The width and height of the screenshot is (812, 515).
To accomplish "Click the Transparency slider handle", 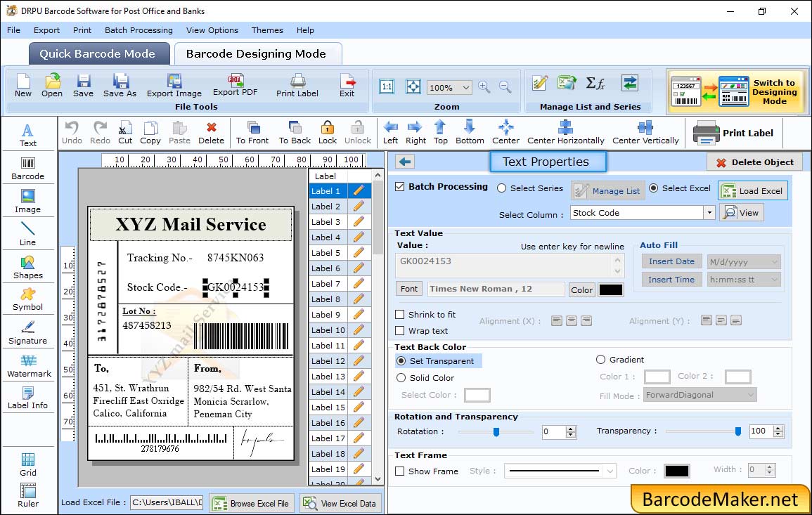I will click(738, 431).
